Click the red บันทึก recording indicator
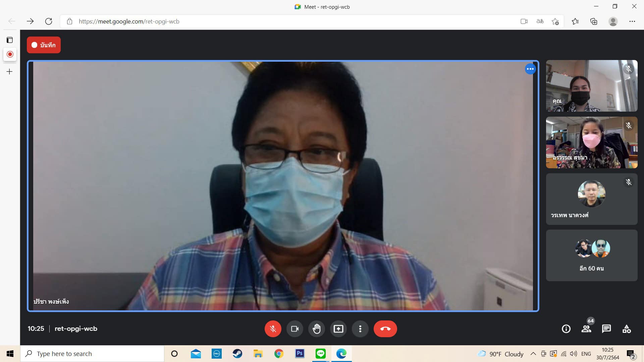644x362 pixels. coord(44,45)
